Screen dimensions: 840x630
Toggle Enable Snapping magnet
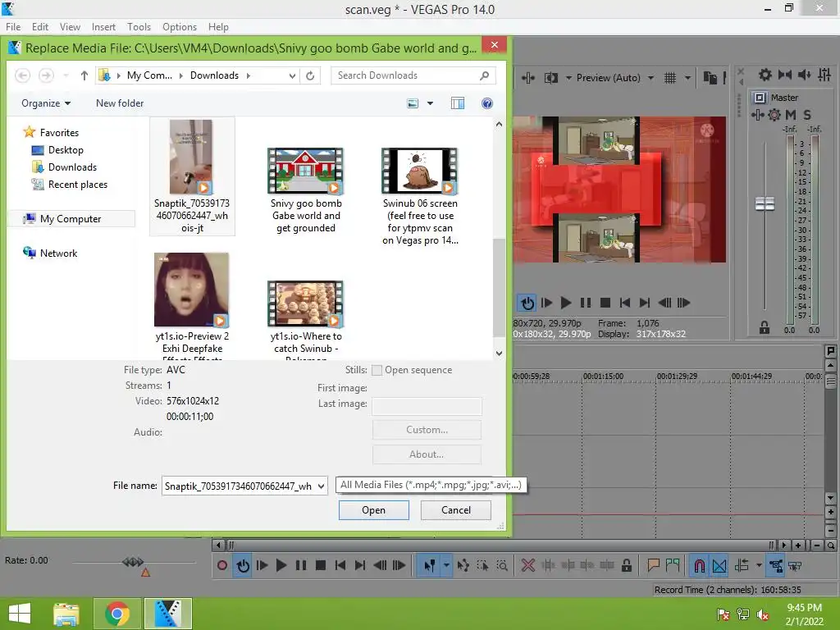[x=700, y=566]
